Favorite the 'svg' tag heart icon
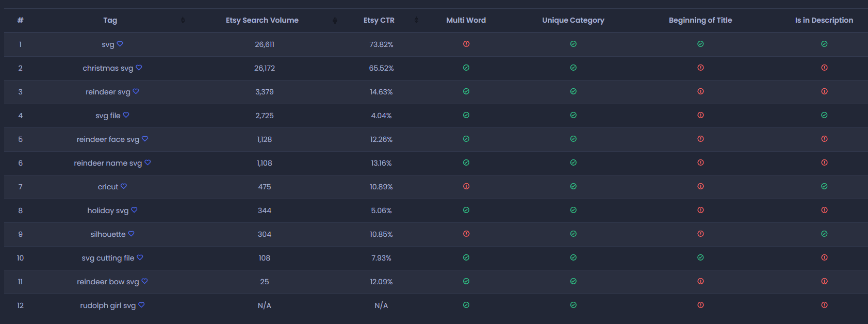The image size is (868, 324). pyautogui.click(x=120, y=44)
